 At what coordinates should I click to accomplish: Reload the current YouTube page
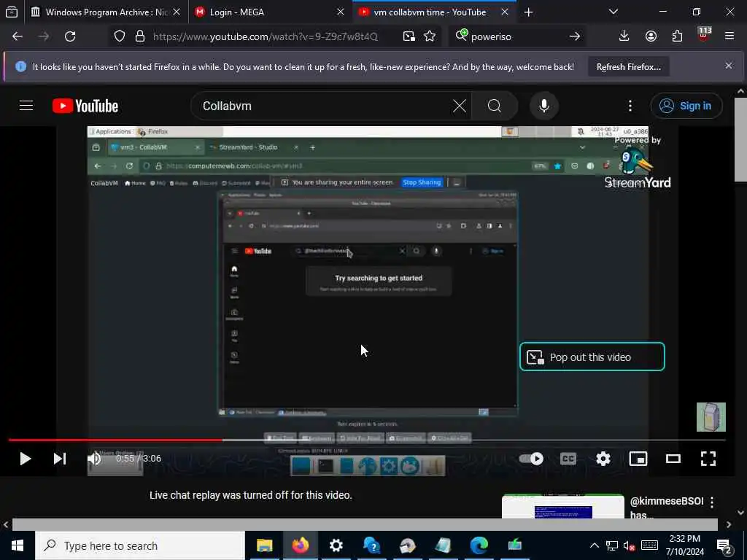point(70,36)
